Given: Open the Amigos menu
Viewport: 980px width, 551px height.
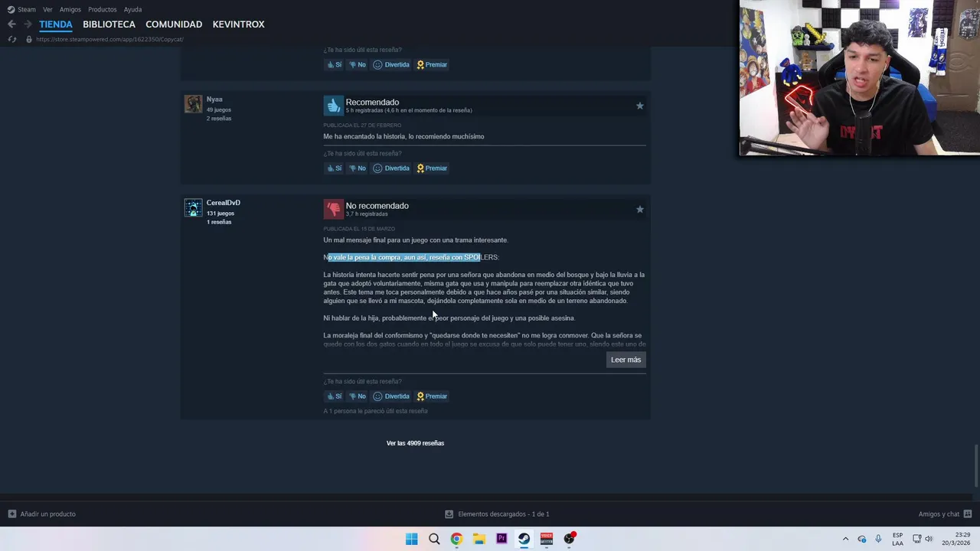Looking at the screenshot, I should click(x=70, y=9).
